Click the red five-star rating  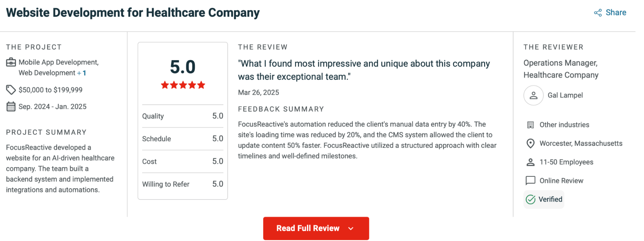pyautogui.click(x=183, y=85)
